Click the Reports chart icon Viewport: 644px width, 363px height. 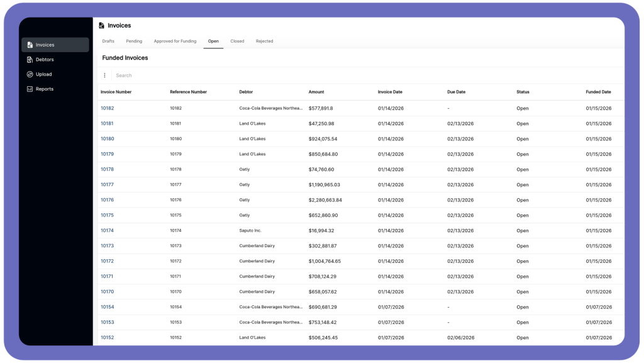coord(30,89)
